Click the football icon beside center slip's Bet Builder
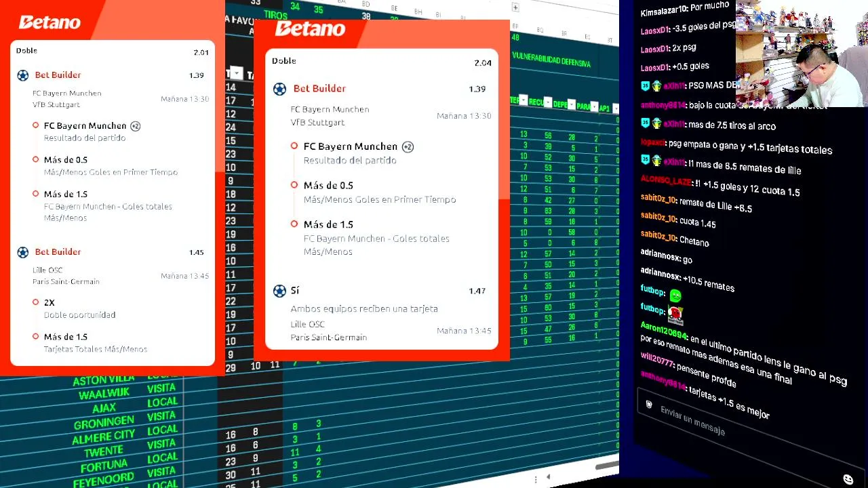Viewport: 868px width, 488px height. (279, 89)
